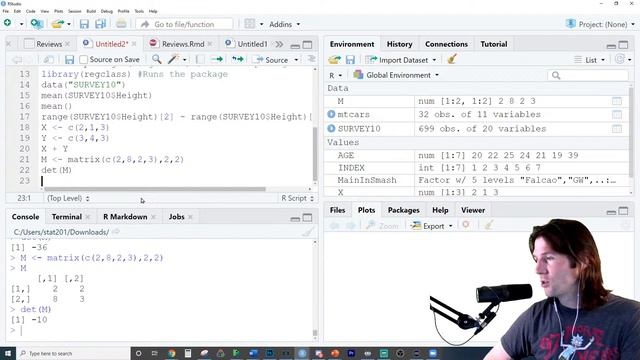This screenshot has width=640, height=360.
Task: View the M matrix in a data viewer
Action: point(617,101)
